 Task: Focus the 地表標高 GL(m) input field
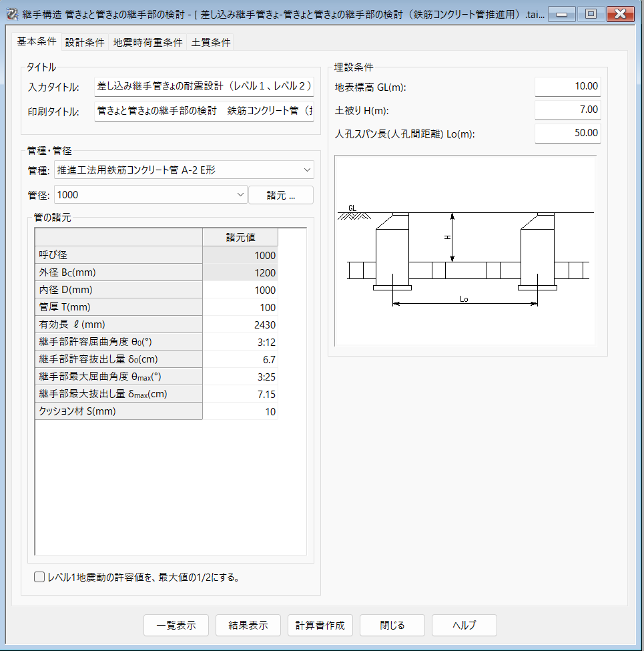(567, 86)
